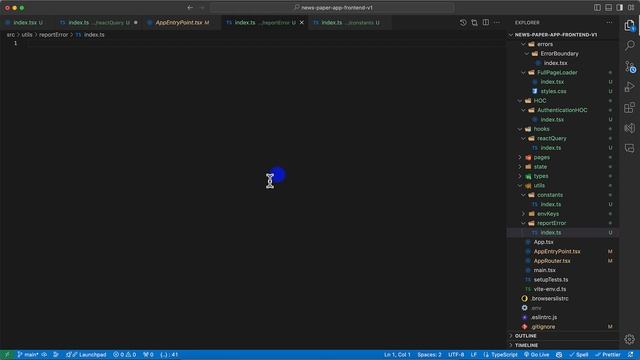
Task: Click Go Live in status bar
Action: point(536,355)
